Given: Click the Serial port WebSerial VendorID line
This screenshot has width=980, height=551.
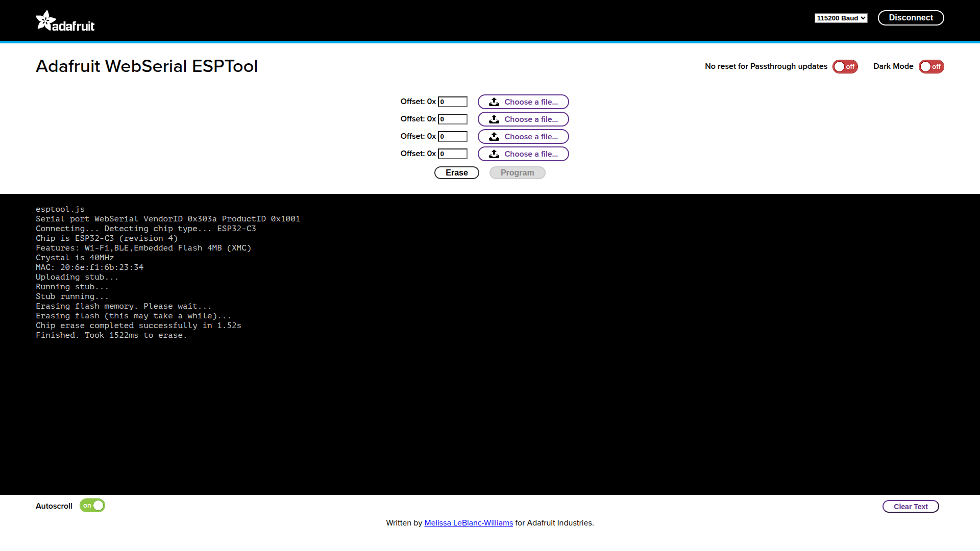Looking at the screenshot, I should pyautogui.click(x=168, y=219).
